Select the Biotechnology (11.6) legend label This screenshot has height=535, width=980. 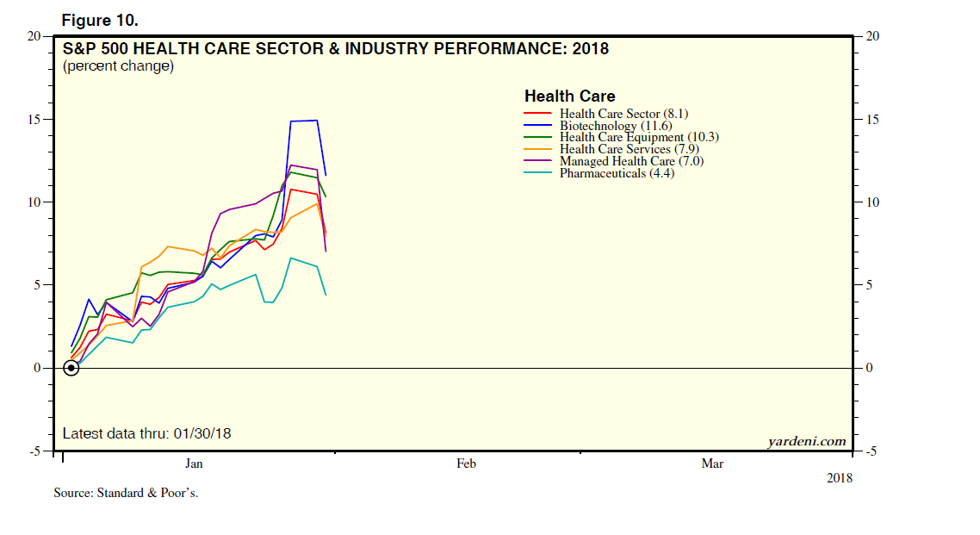tap(613, 126)
